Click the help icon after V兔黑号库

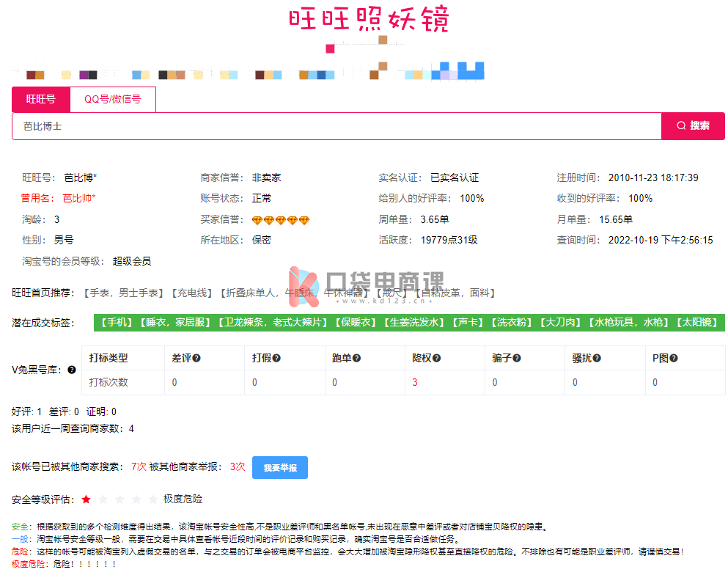(x=72, y=370)
